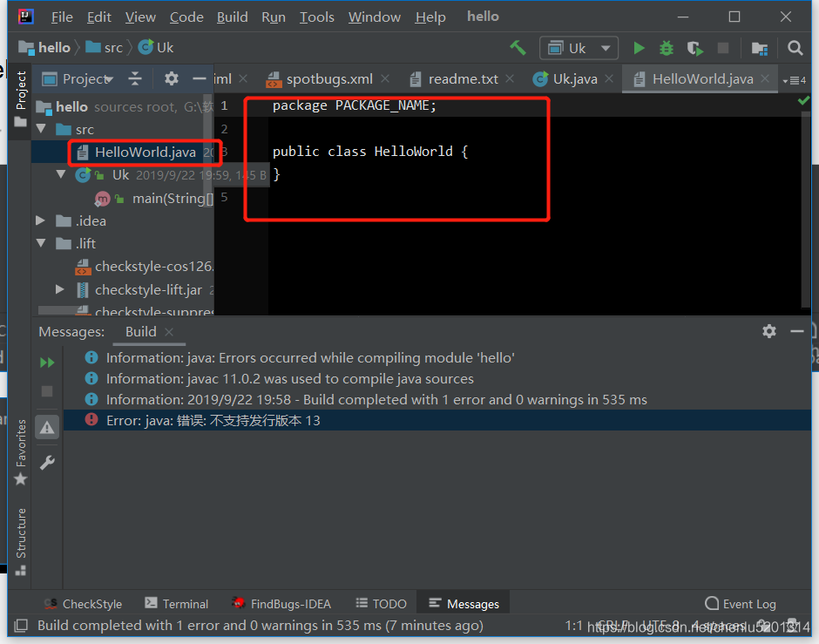The height and width of the screenshot is (644, 819).
Task: Rerun the build with the green double arrows
Action: 47,362
